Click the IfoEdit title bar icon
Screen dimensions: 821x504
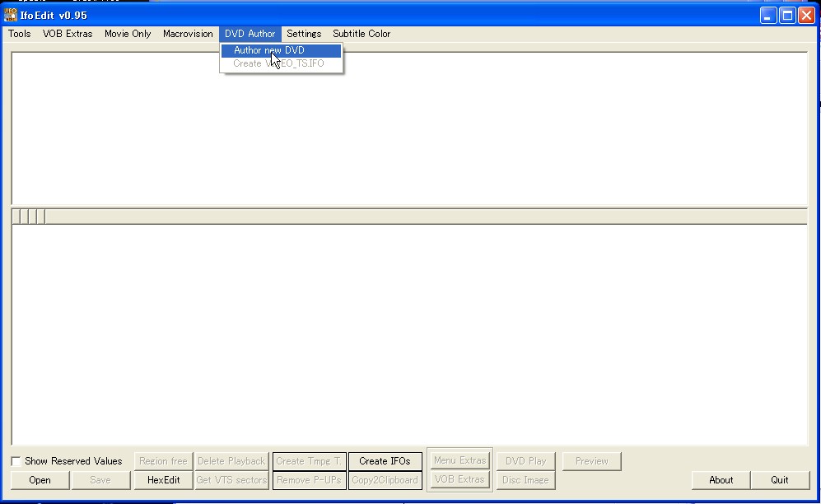(11, 15)
